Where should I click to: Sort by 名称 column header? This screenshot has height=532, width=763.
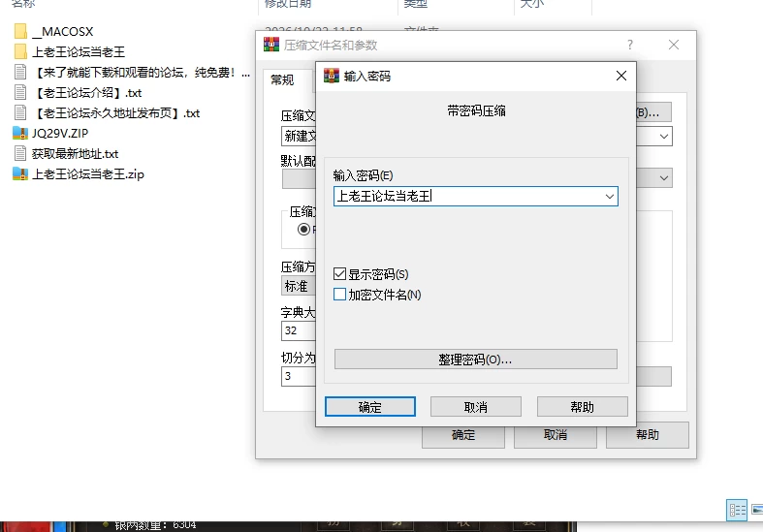point(23,4)
